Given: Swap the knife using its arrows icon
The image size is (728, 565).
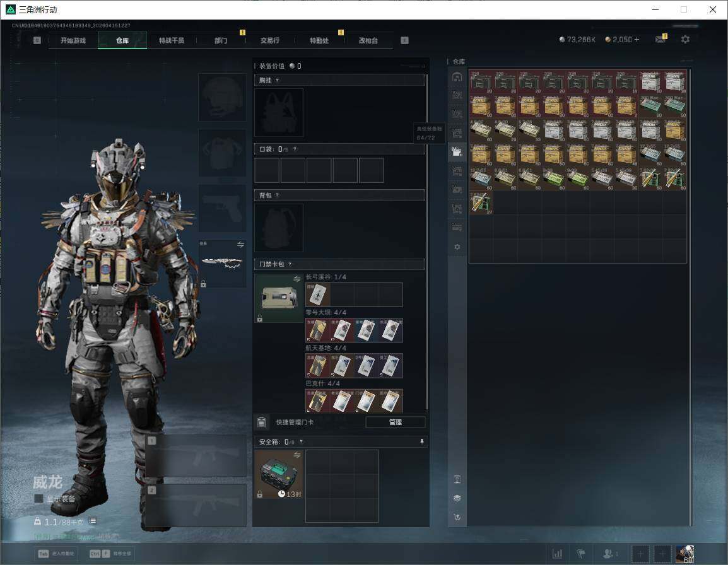Looking at the screenshot, I should [x=240, y=245].
